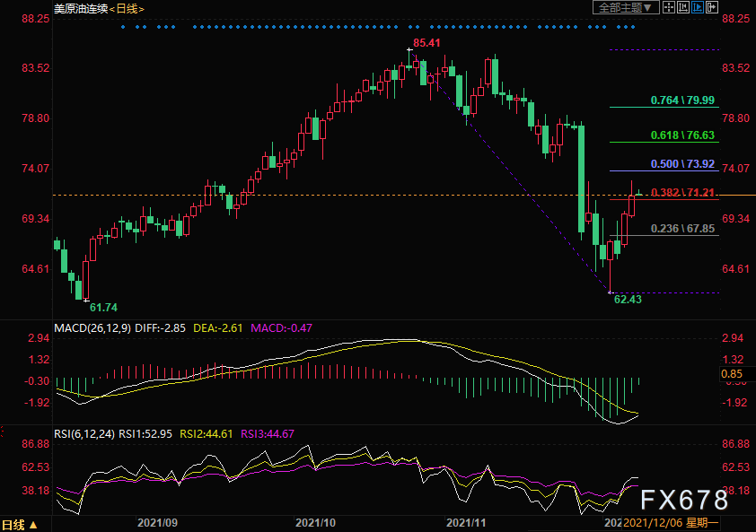This screenshot has height=532, width=756.
Task: Click the 0.85 MACD value box
Action: pyautogui.click(x=731, y=373)
